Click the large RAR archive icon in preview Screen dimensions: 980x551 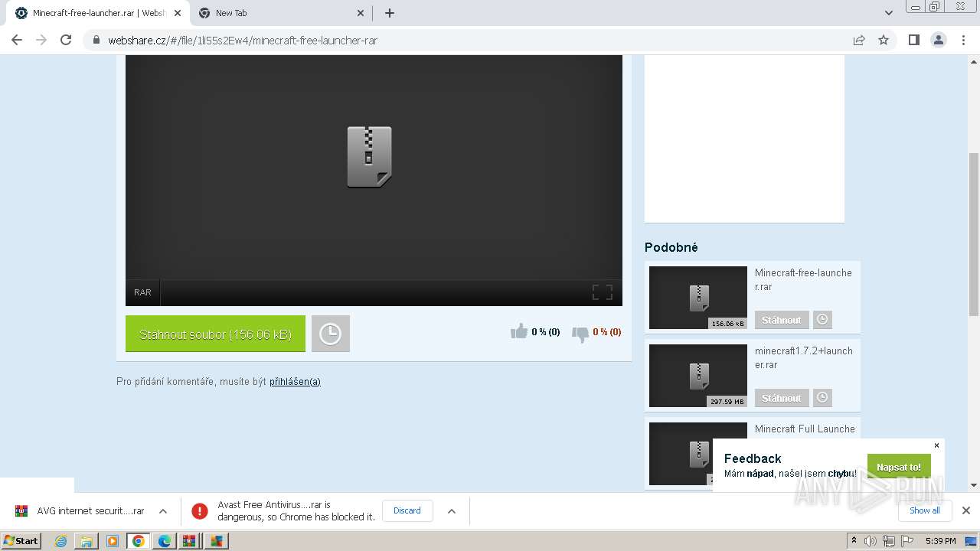(x=369, y=157)
